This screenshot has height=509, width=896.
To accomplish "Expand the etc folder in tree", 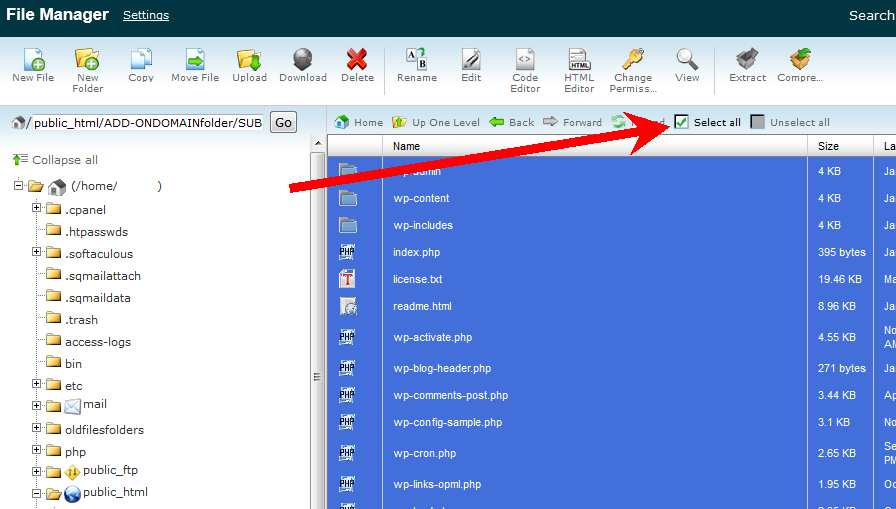I will tap(37, 385).
